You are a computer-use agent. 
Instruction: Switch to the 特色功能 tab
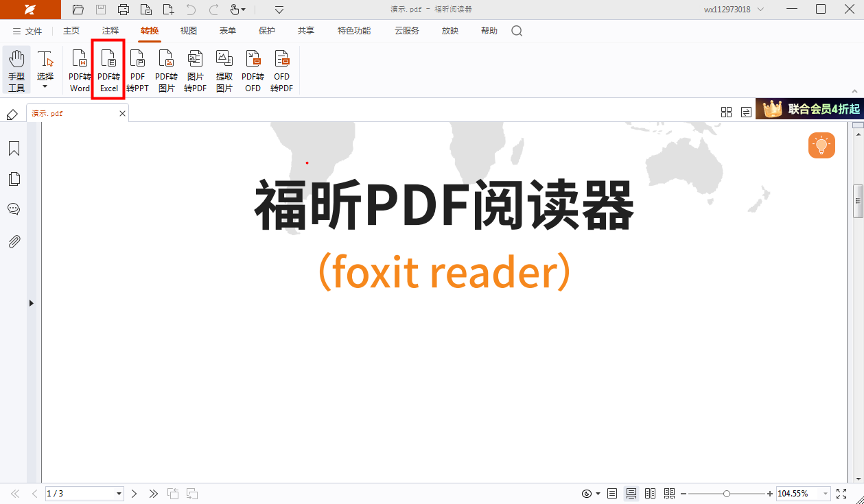[354, 31]
